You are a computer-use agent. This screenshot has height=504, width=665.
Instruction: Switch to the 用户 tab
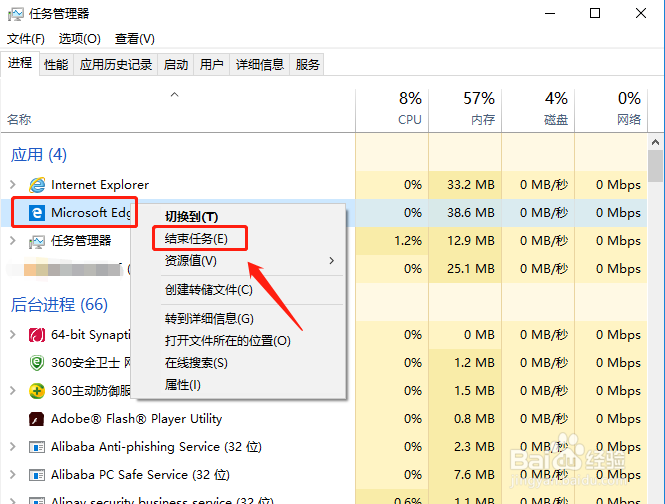(x=212, y=65)
